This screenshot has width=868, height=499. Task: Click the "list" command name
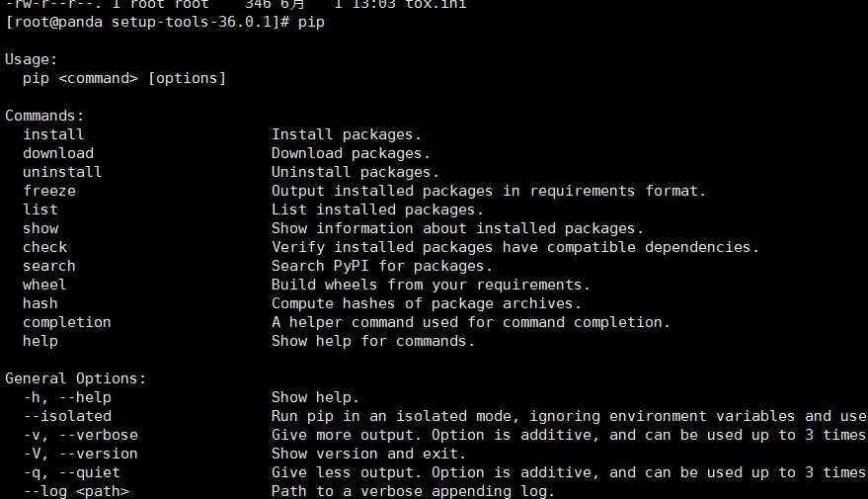40,209
